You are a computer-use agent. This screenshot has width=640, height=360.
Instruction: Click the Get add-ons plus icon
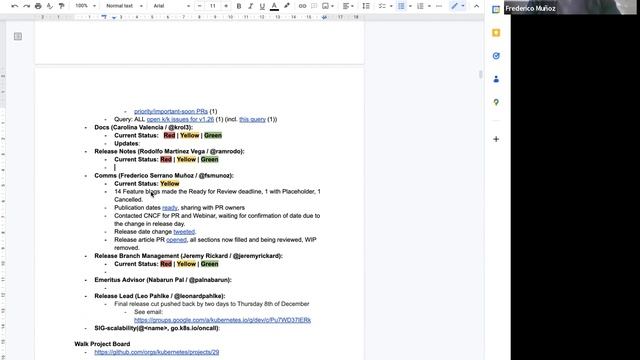click(x=496, y=139)
